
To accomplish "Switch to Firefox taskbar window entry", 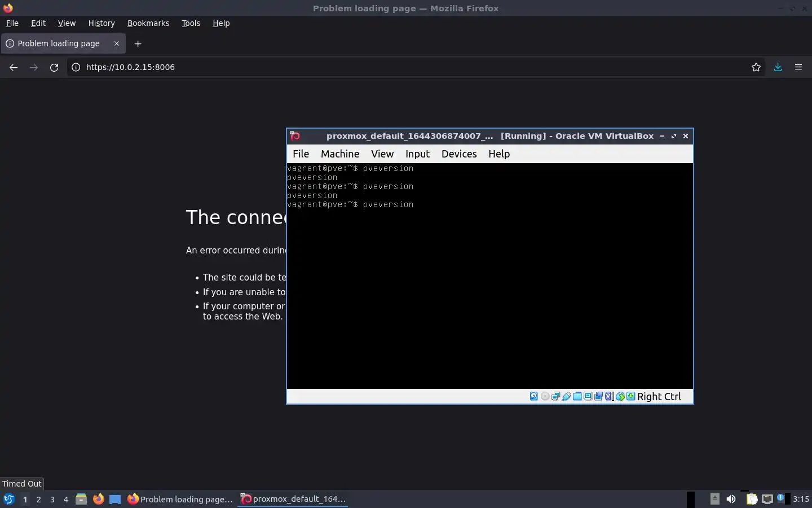I will [180, 499].
